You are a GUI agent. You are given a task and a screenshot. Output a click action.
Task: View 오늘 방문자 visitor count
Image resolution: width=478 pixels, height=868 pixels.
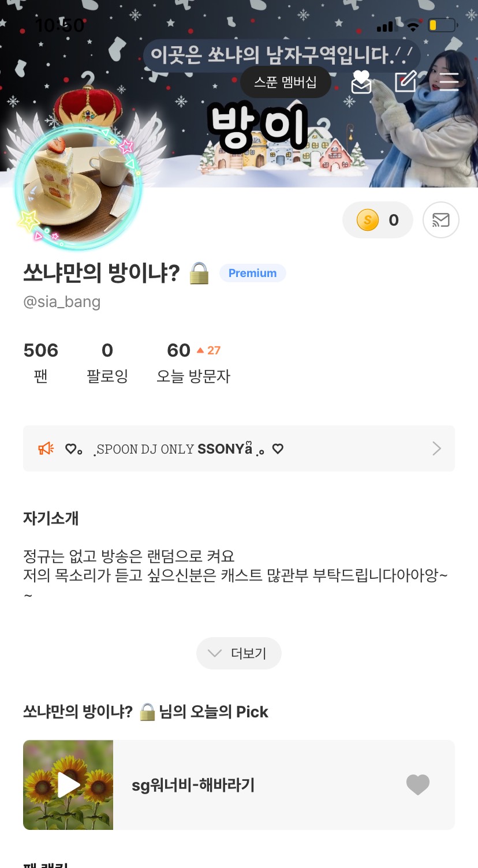193,362
